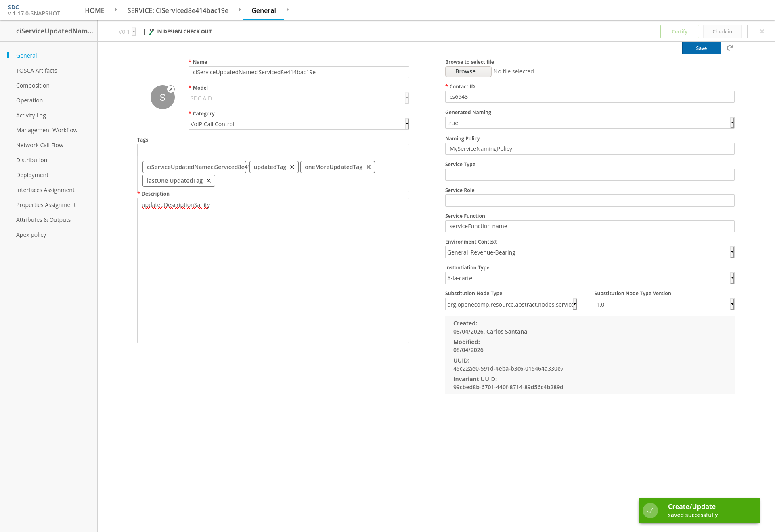Click breadcrumb arrow after SERVICE name
The image size is (775, 532).
240,10
